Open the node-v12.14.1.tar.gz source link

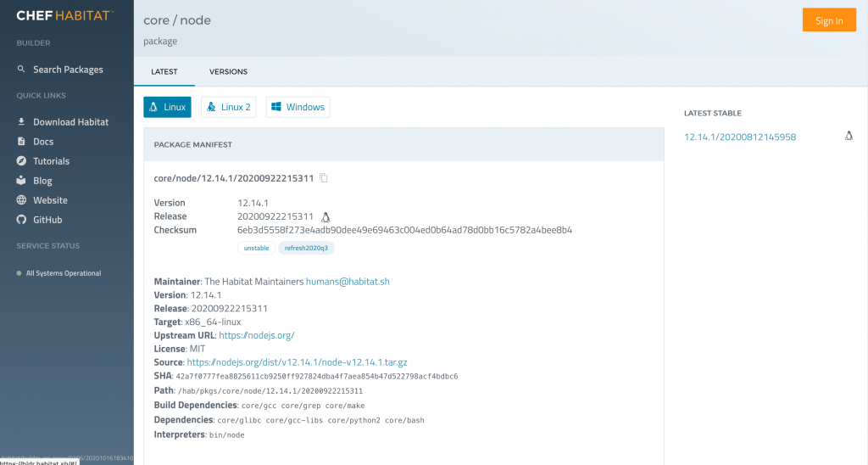coord(298,362)
